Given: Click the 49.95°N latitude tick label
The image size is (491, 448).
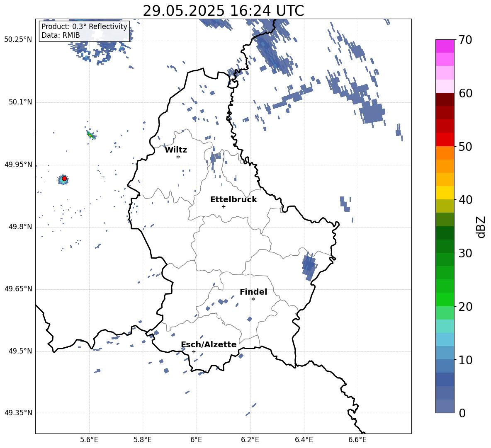Looking at the screenshot, I should 18,165.
